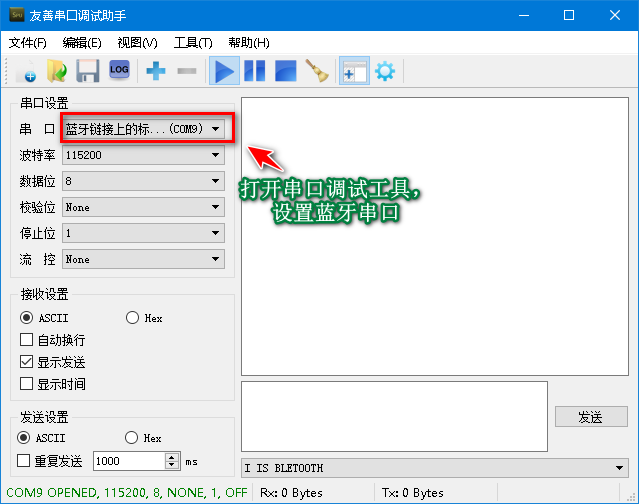
Task: Toggle the LOG recording icon
Action: click(x=119, y=70)
